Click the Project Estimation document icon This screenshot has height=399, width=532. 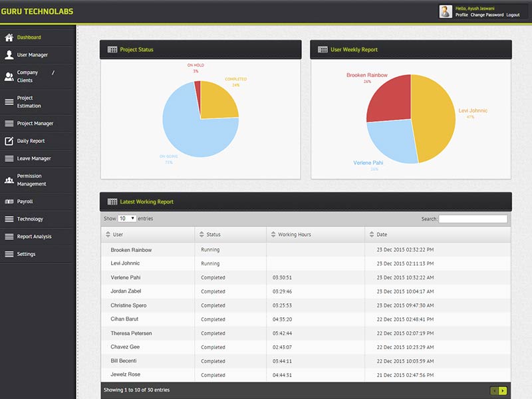(x=8, y=101)
